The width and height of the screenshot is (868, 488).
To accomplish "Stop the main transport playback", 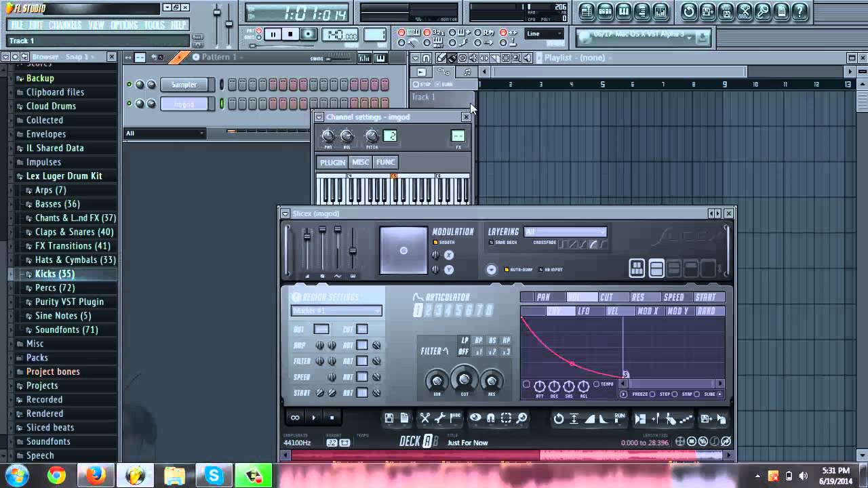I will point(290,35).
